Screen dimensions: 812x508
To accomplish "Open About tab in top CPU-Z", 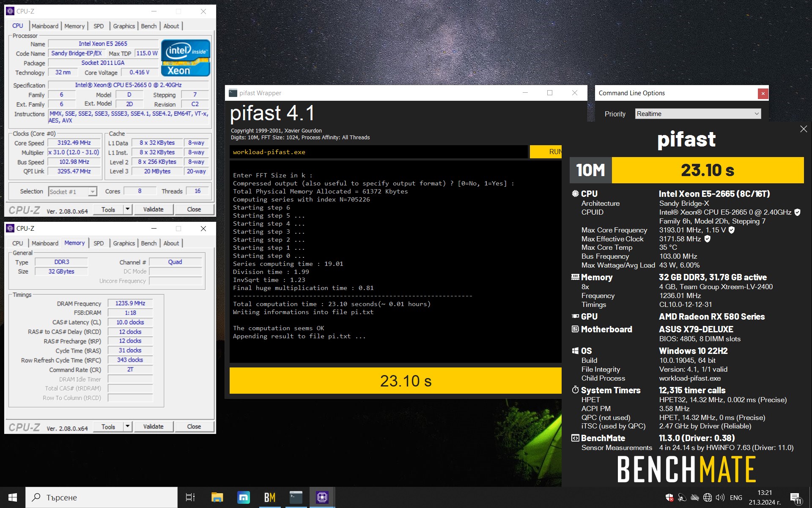I will tap(171, 26).
